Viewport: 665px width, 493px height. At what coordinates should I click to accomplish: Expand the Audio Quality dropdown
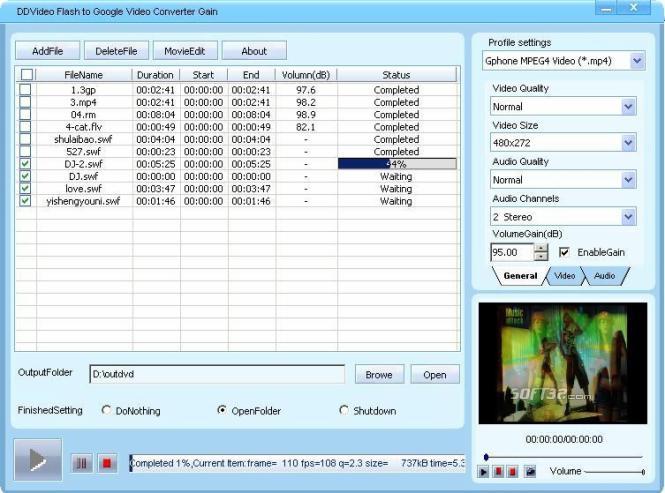point(629,180)
